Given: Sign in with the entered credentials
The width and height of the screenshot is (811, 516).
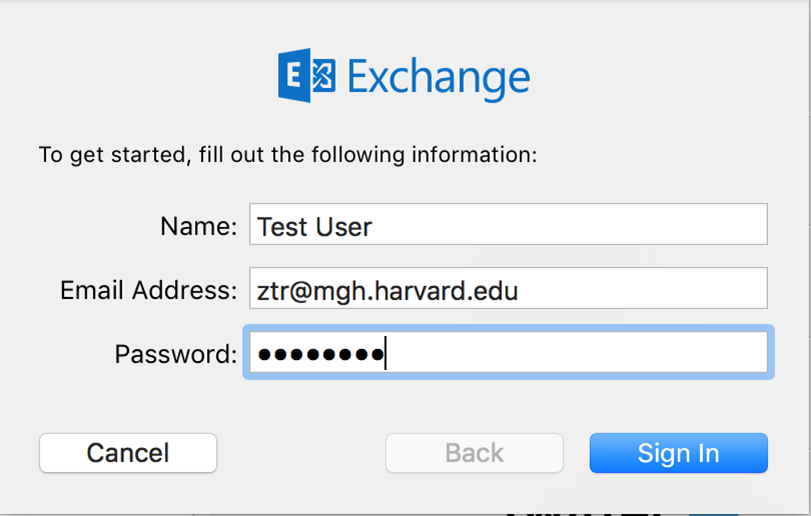Looking at the screenshot, I should pyautogui.click(x=679, y=453).
